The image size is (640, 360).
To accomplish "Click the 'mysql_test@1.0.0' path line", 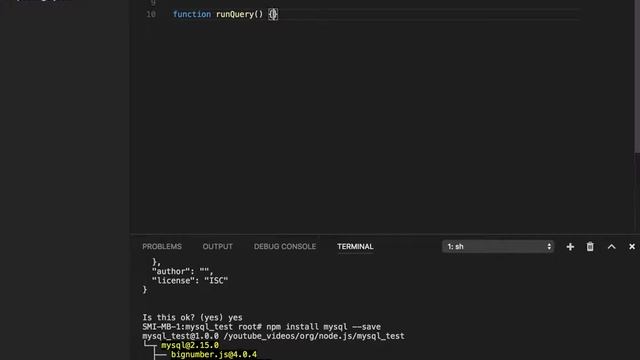I will (273, 336).
